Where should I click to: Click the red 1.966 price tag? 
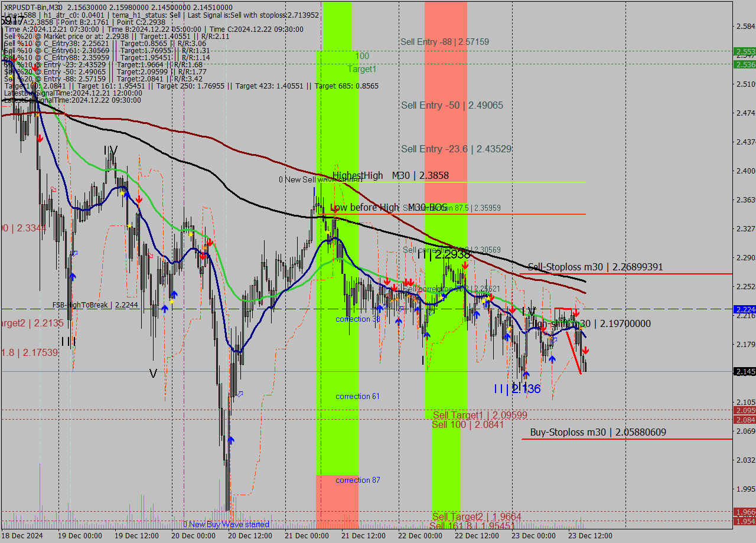tap(744, 512)
